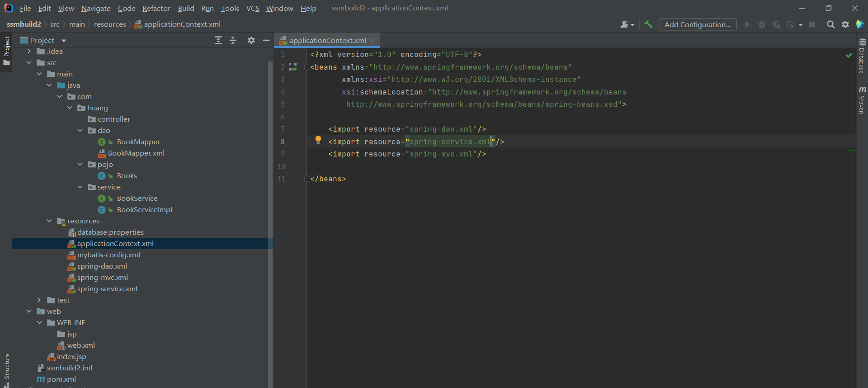
Task: Collapse the java folder
Action: click(49, 85)
